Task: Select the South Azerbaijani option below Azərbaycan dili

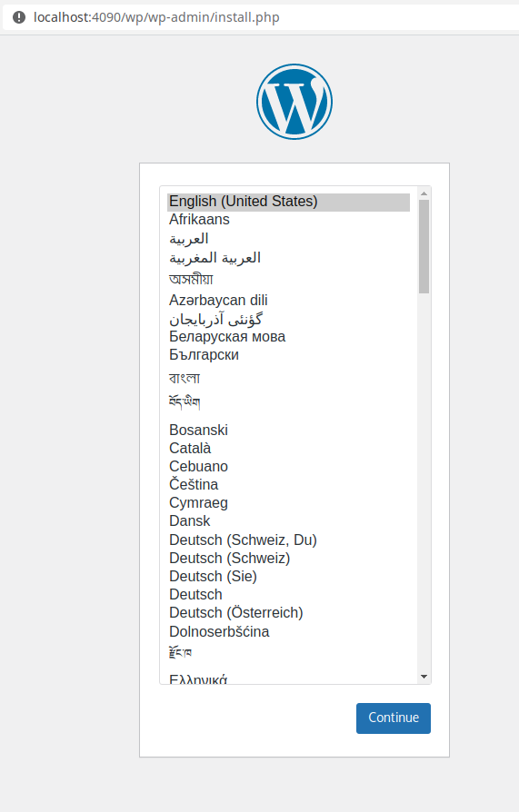Action: (x=289, y=319)
